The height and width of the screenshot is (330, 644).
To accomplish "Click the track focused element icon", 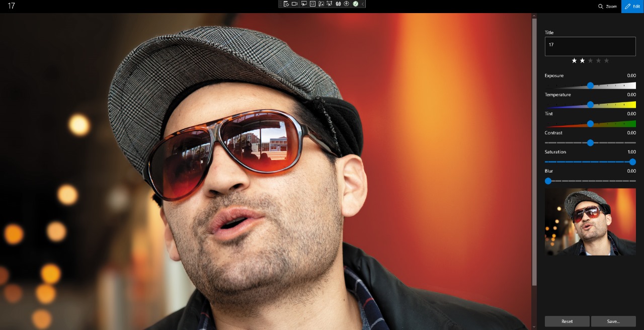I will 321,4.
